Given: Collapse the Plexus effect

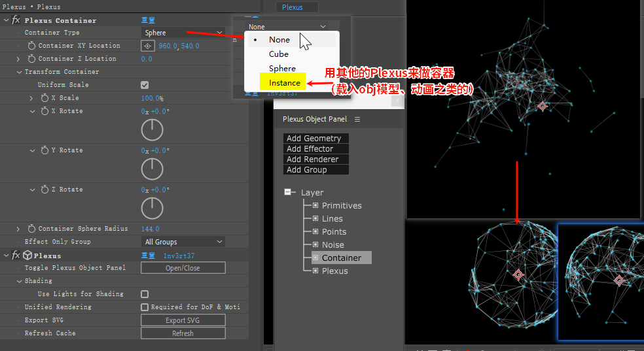Looking at the screenshot, I should [6, 256].
